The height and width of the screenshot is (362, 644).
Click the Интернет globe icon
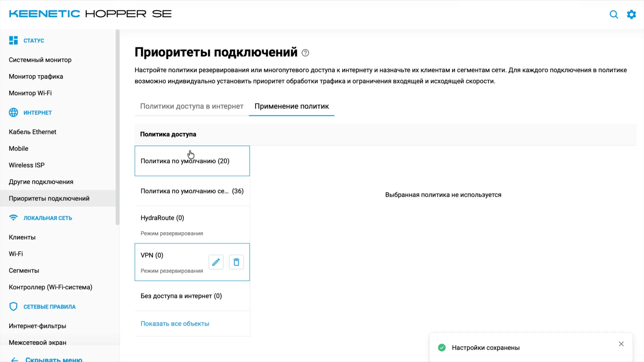pos(13,112)
